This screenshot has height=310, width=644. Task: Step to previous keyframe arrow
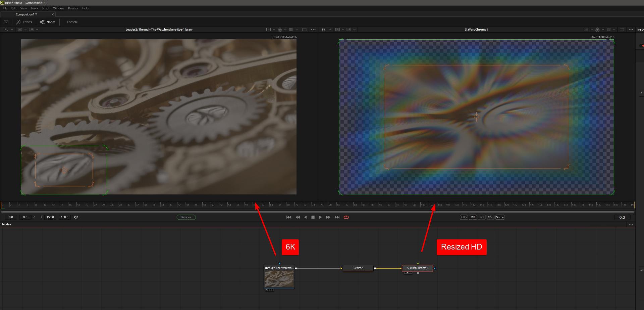click(x=34, y=217)
